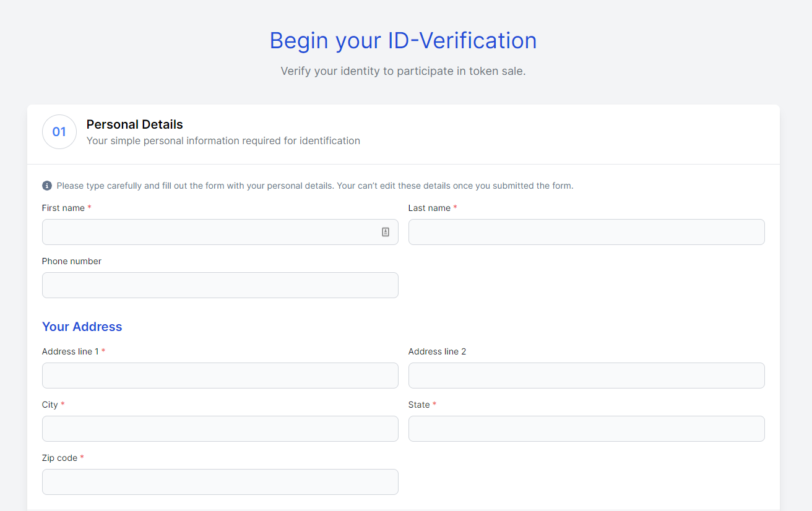Click into the Address line 1 field
This screenshot has width=812, height=511.
tap(220, 376)
